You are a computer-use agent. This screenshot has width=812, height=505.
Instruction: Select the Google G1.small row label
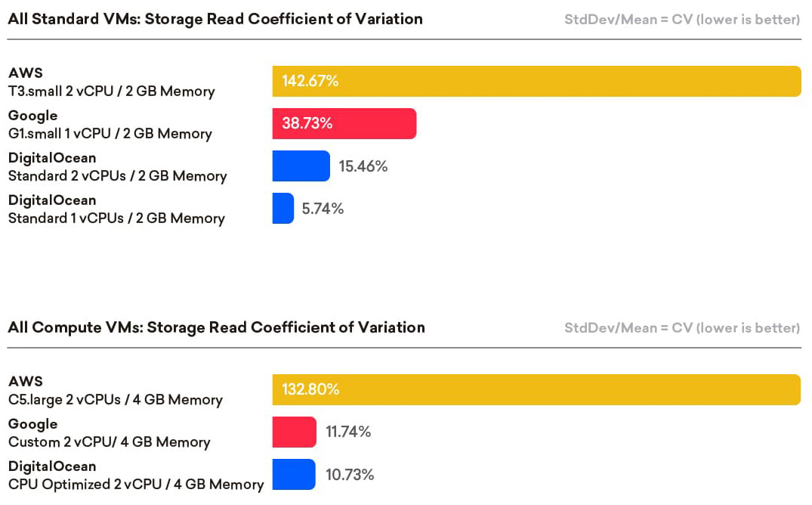click(x=110, y=125)
